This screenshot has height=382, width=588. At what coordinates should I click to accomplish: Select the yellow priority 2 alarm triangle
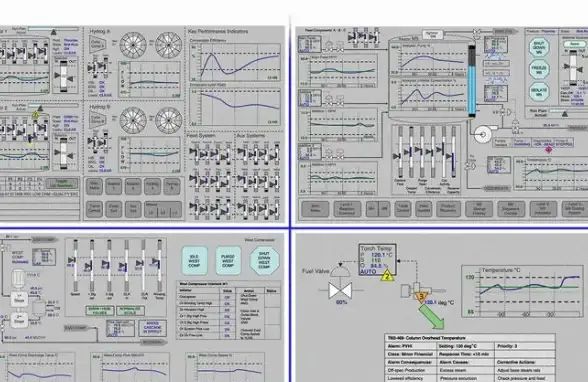click(387, 276)
